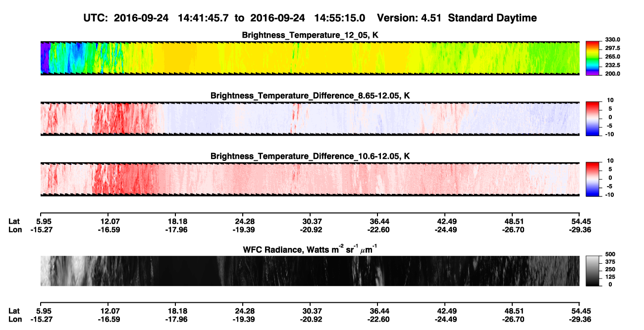Click the red-blue colorbar of 8.65-12.05 panel

click(x=592, y=118)
